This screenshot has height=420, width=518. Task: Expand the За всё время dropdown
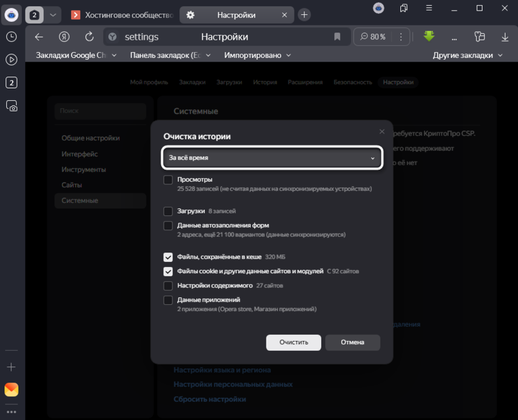tap(272, 158)
